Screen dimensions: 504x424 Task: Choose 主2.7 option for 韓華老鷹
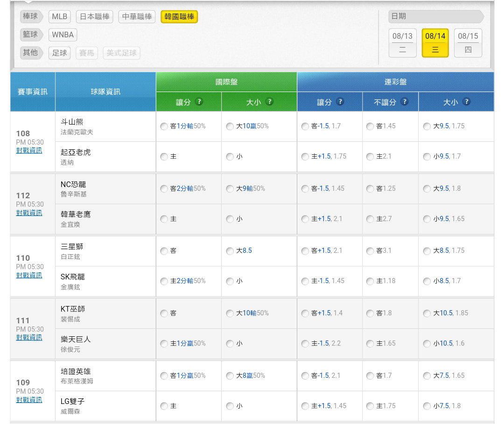point(370,219)
